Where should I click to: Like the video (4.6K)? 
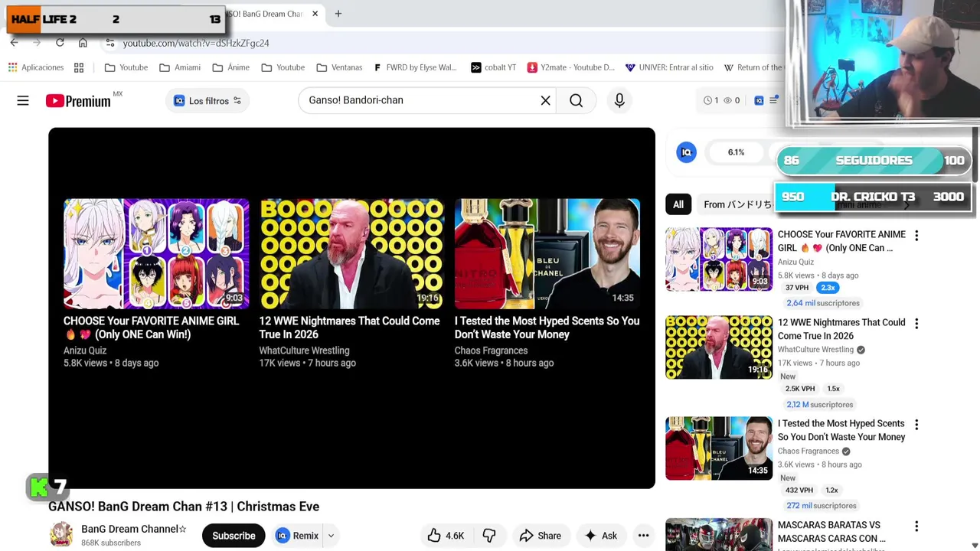coord(446,536)
